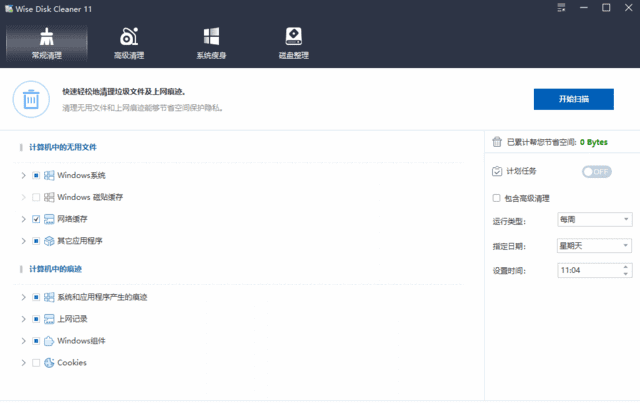Image resolution: width=640 pixels, height=403 pixels.
Task: Decrease the time with the down arrow
Action: pyautogui.click(x=626, y=274)
